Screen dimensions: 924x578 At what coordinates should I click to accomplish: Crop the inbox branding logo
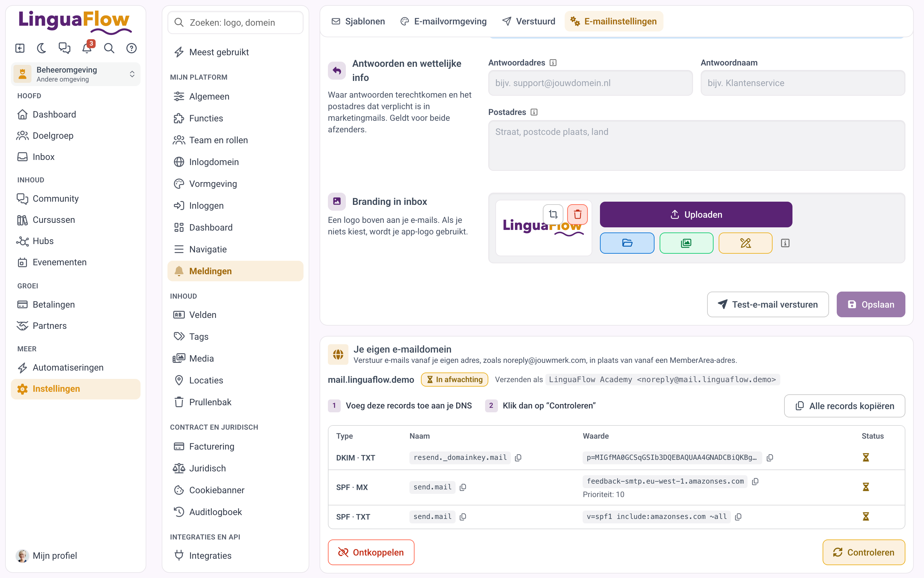pyautogui.click(x=553, y=214)
